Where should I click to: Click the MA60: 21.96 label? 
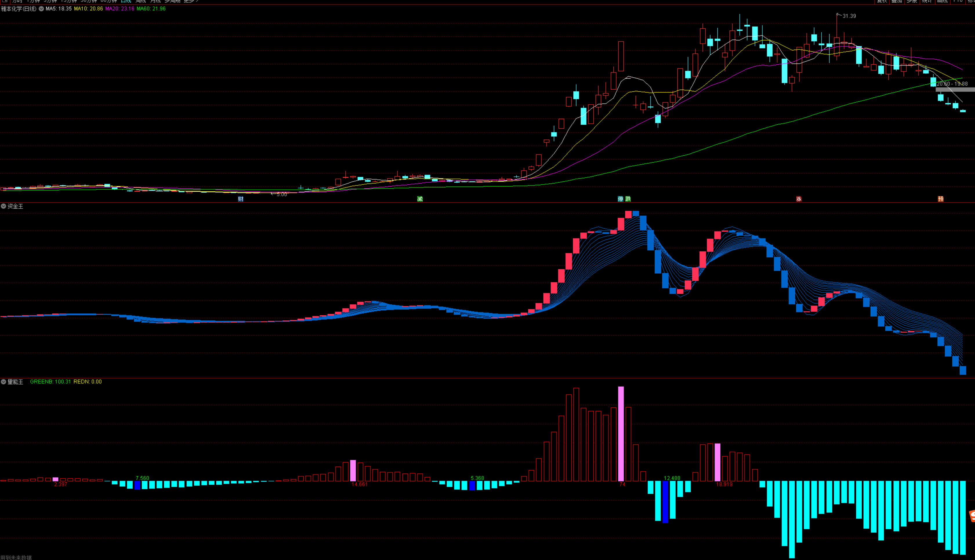[x=151, y=8]
